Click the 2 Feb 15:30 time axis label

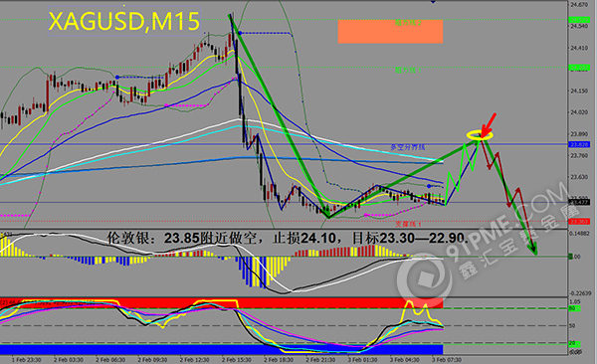tap(237, 360)
